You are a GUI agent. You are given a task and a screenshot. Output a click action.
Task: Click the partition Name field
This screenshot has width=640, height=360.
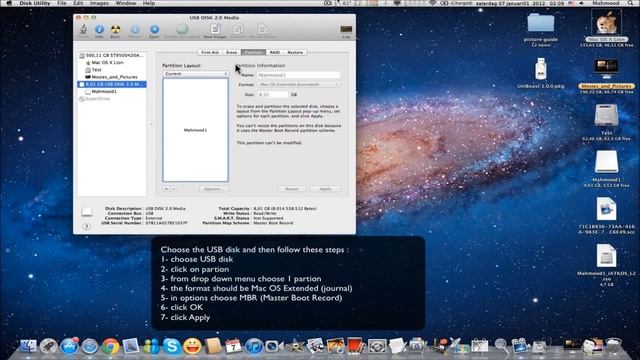[x=299, y=75]
